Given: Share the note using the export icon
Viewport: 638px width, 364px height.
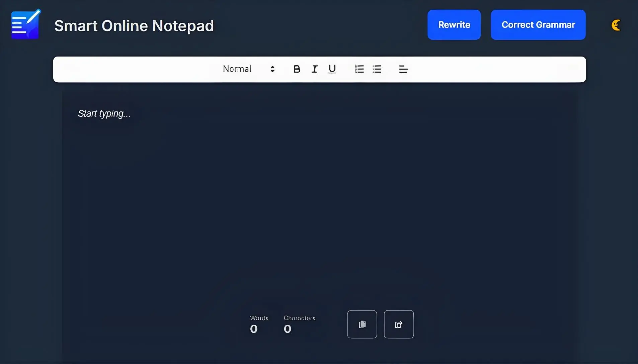Looking at the screenshot, I should click(x=399, y=324).
